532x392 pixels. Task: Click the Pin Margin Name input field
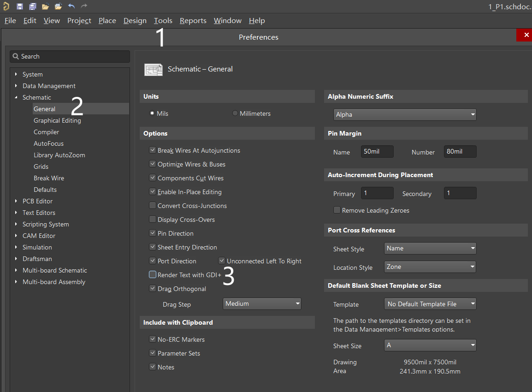(377, 152)
